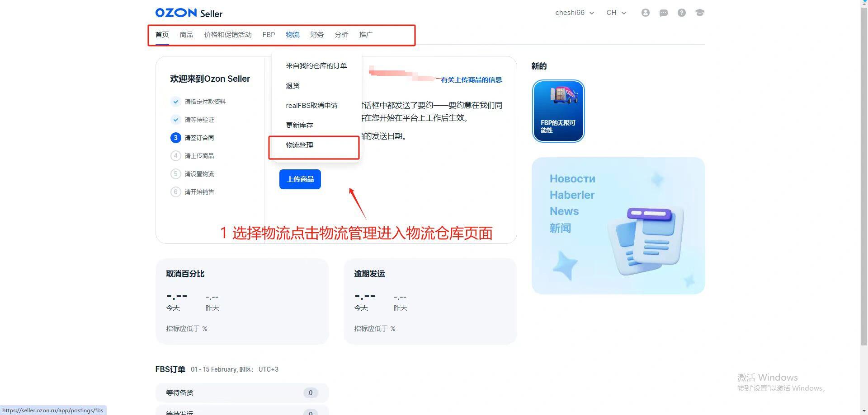Click the 新的 section heading
868x415 pixels.
pos(539,66)
